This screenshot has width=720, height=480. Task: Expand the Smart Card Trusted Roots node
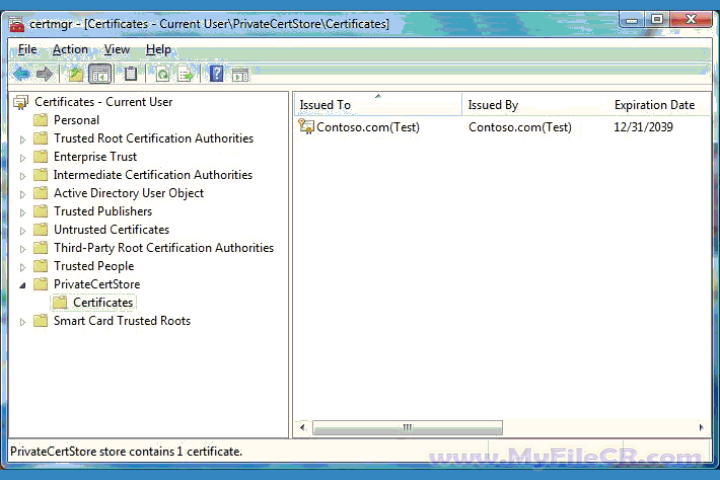click(22, 322)
